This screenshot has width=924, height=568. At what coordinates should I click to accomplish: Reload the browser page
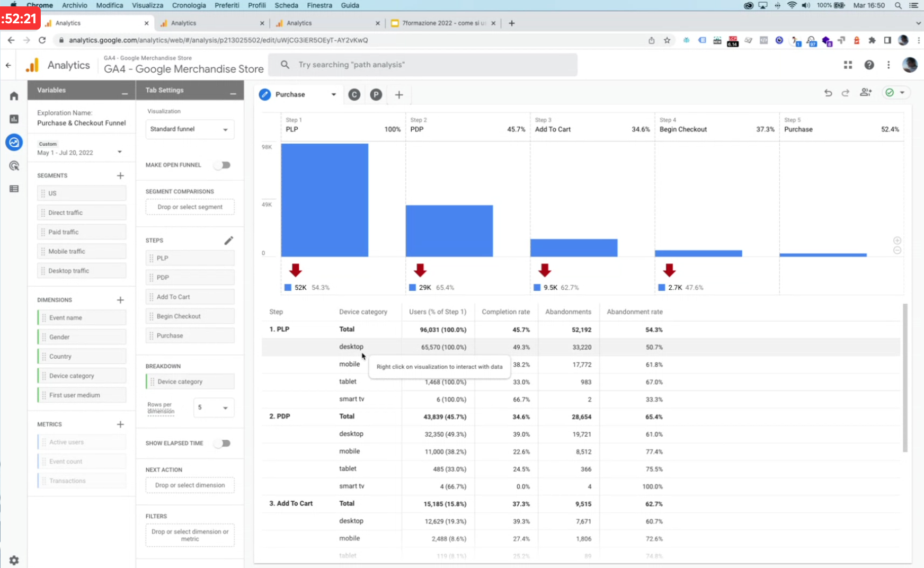42,40
